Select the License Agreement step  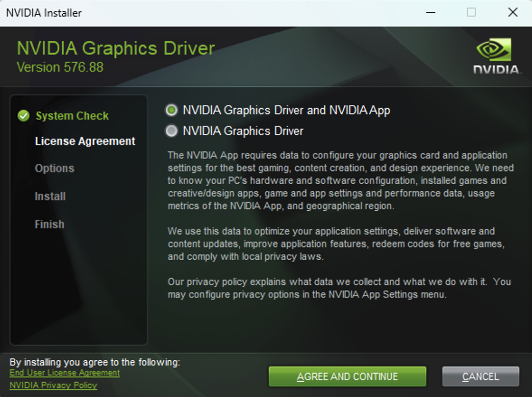point(85,141)
